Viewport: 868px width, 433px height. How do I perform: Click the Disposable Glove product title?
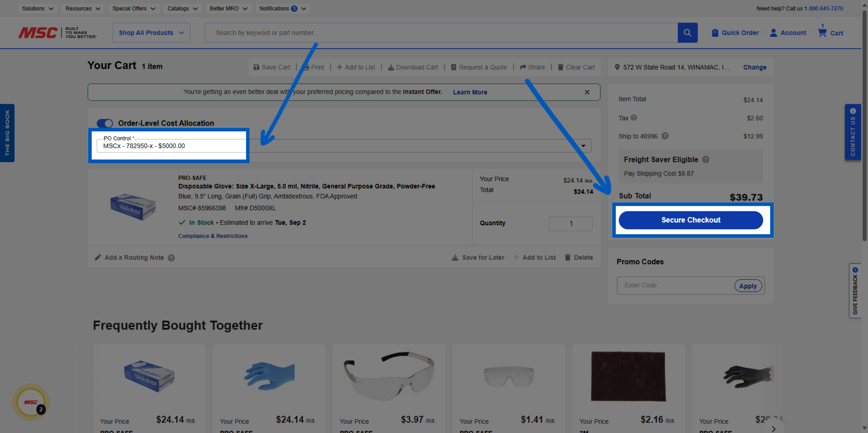(307, 186)
